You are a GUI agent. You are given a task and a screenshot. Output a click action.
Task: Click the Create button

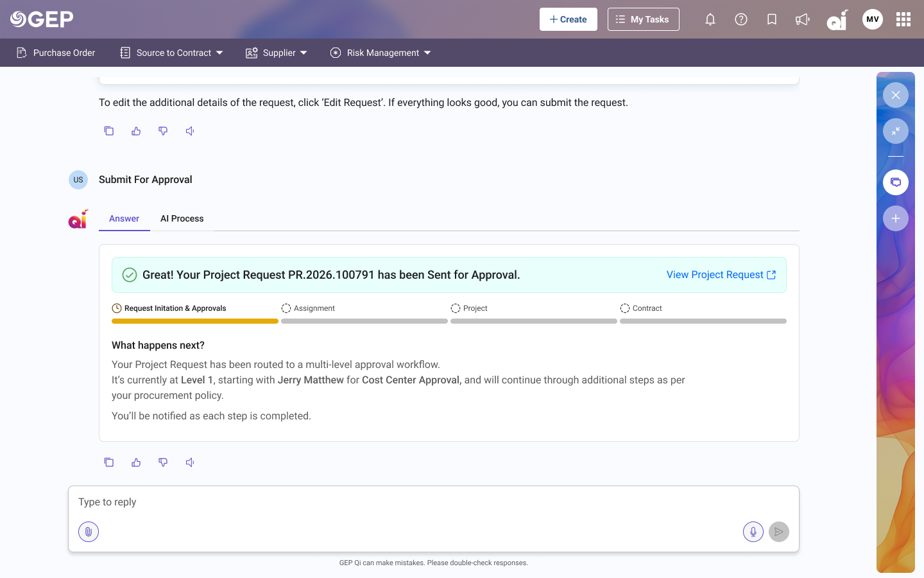(569, 19)
